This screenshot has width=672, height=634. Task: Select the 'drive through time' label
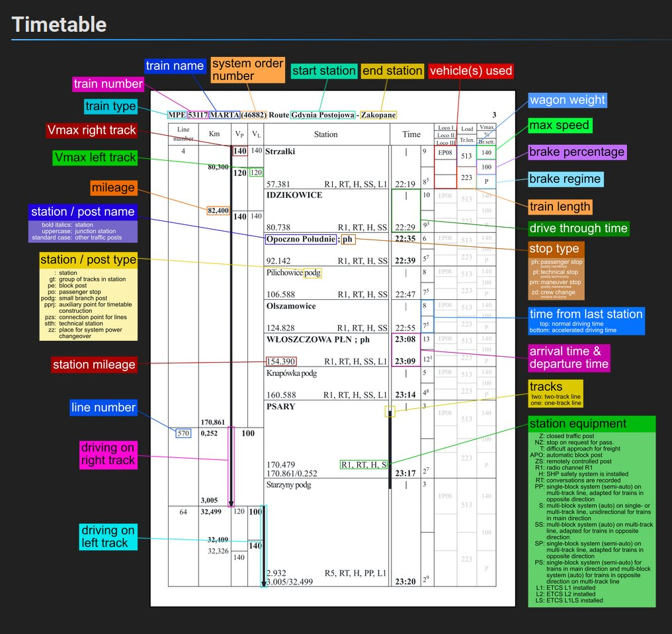[x=578, y=228]
